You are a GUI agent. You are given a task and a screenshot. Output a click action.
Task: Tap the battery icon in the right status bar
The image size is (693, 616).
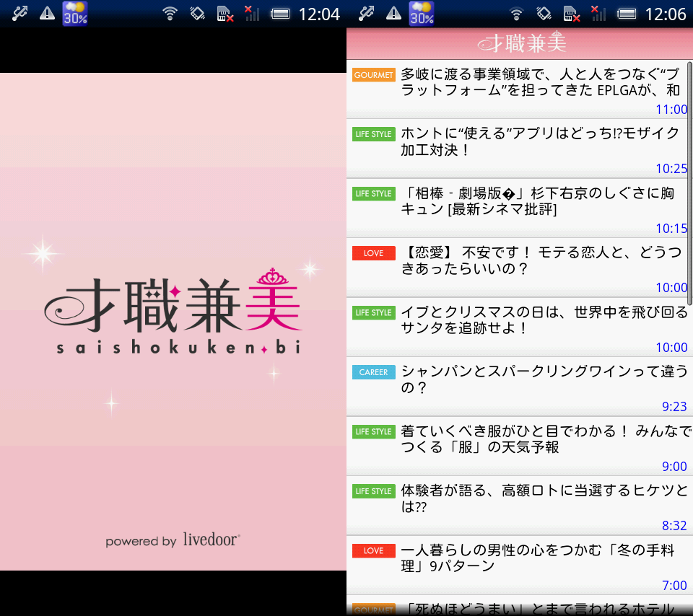coord(627,14)
